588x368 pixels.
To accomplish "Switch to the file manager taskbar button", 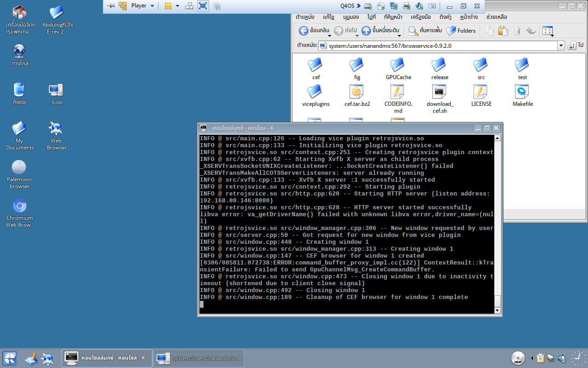I will click(x=199, y=358).
